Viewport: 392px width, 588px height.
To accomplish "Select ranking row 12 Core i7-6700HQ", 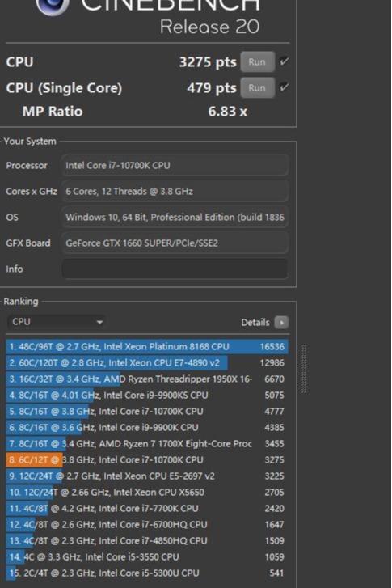I will coord(147,524).
